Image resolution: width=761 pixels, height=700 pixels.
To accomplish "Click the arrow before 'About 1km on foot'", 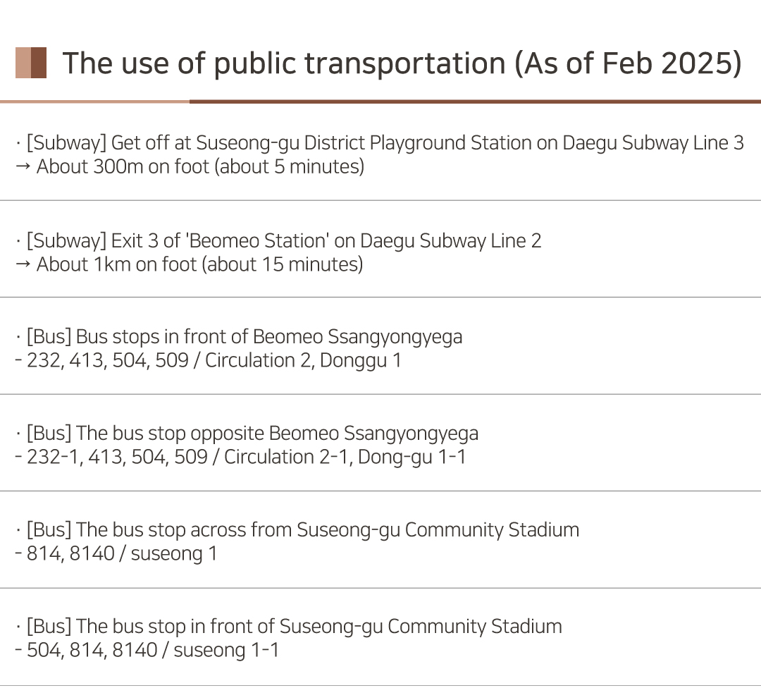I will (23, 264).
